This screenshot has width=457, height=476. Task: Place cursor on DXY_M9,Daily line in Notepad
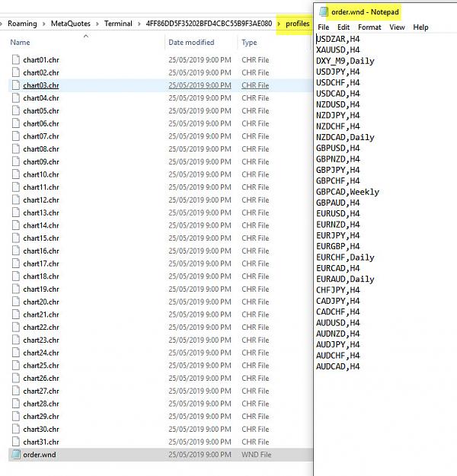pyautogui.click(x=345, y=61)
